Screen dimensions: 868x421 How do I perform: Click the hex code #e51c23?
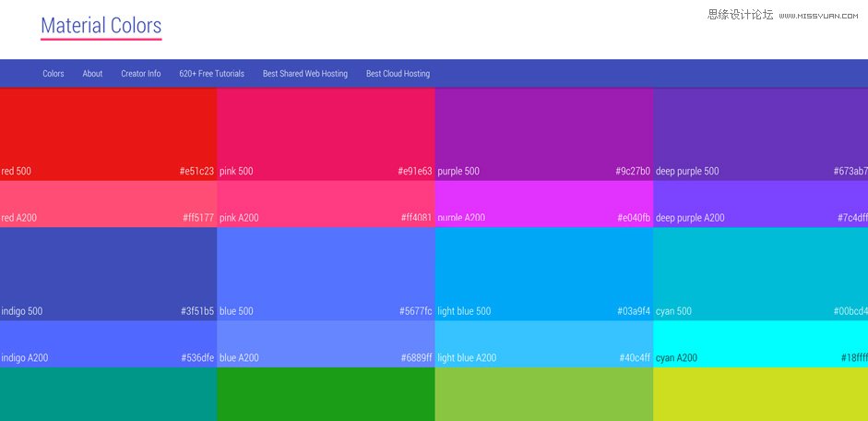point(196,171)
